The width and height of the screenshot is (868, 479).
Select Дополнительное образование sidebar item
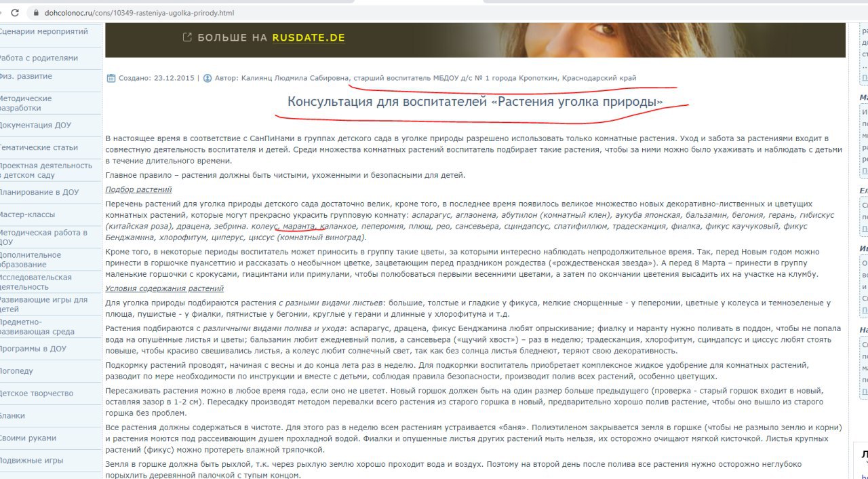31,260
